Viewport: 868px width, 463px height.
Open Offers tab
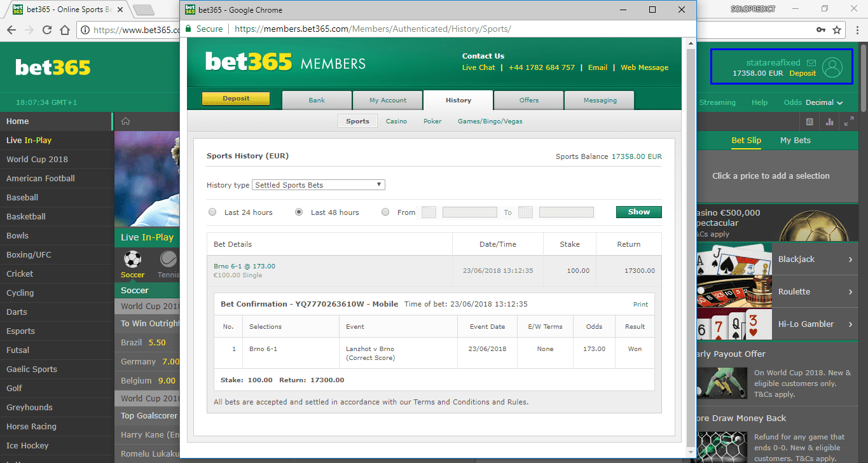tap(528, 100)
